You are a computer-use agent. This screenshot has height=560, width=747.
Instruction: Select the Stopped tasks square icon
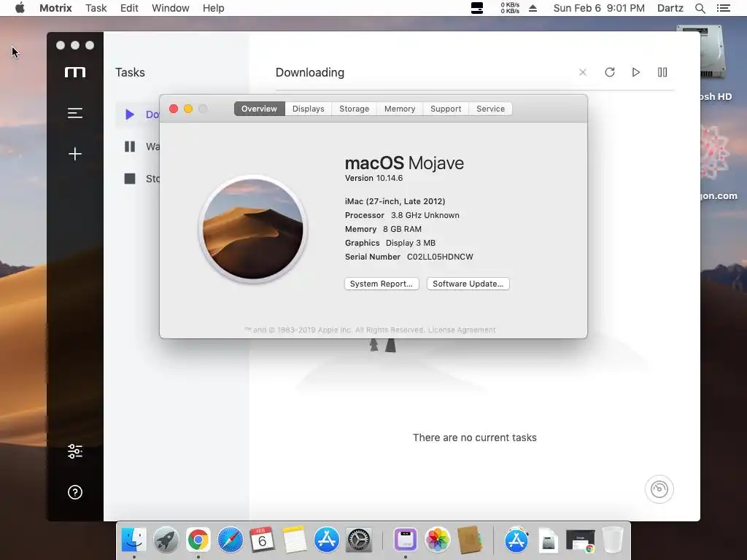[x=130, y=179]
